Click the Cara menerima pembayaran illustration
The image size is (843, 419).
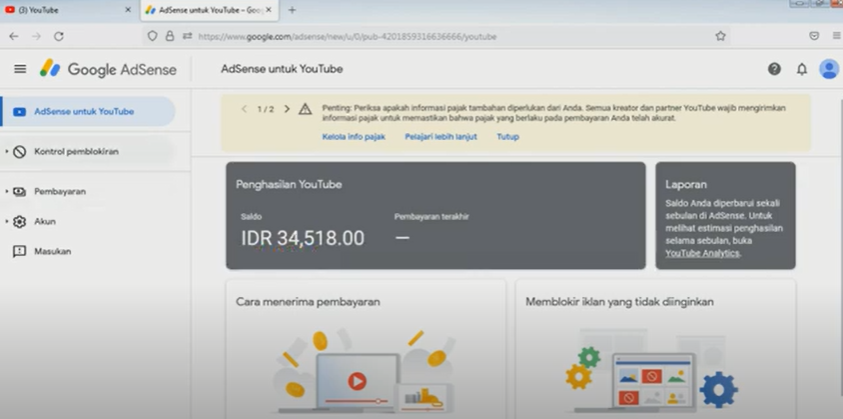point(365,370)
